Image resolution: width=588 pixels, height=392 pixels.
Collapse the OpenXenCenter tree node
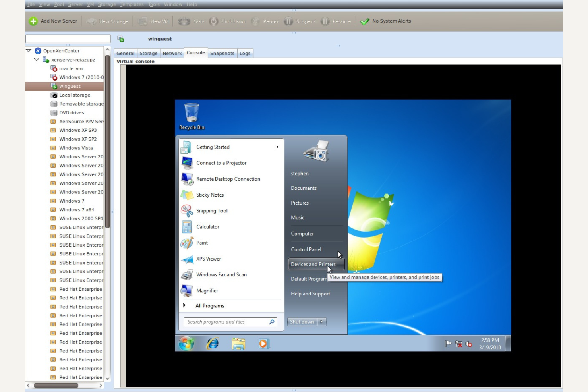[28, 50]
